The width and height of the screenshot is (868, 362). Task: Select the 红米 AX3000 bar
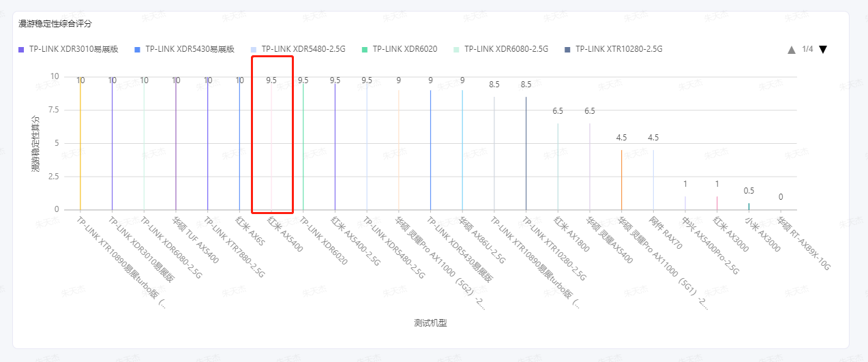[x=717, y=203]
